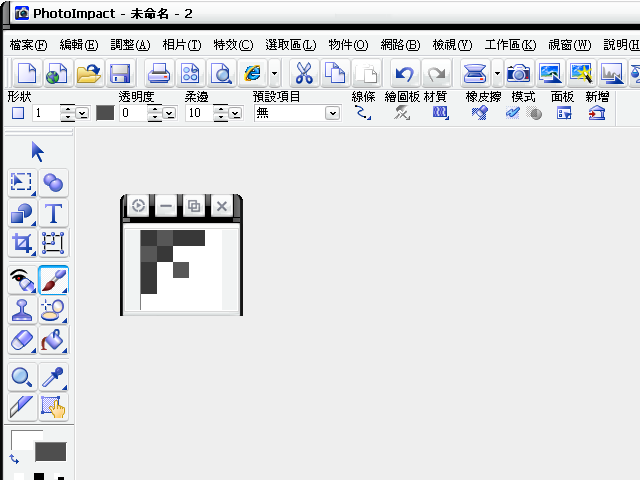640x480 pixels.
Task: Open the 相片(T) menu
Action: tap(182, 44)
